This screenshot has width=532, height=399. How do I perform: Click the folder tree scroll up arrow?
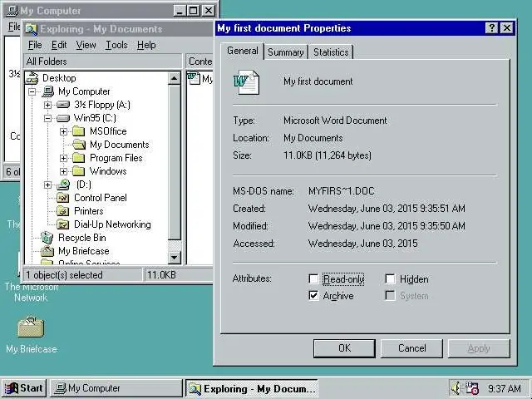point(175,78)
